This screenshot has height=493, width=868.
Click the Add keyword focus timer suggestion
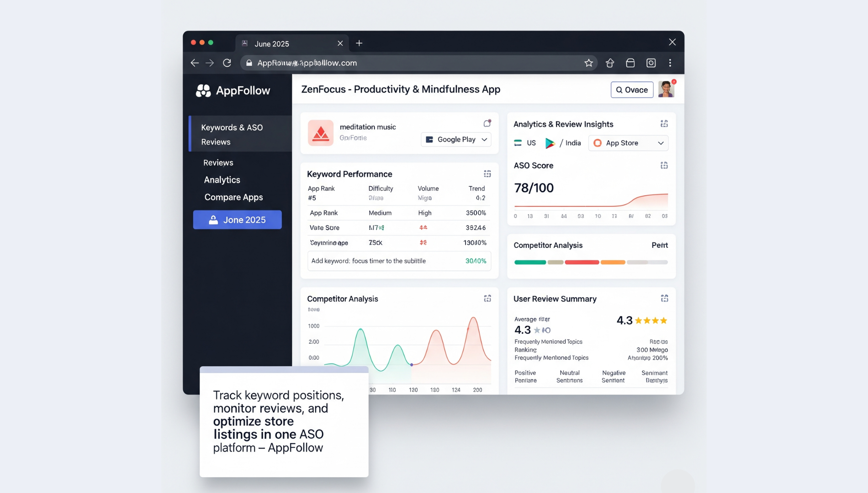(x=399, y=261)
